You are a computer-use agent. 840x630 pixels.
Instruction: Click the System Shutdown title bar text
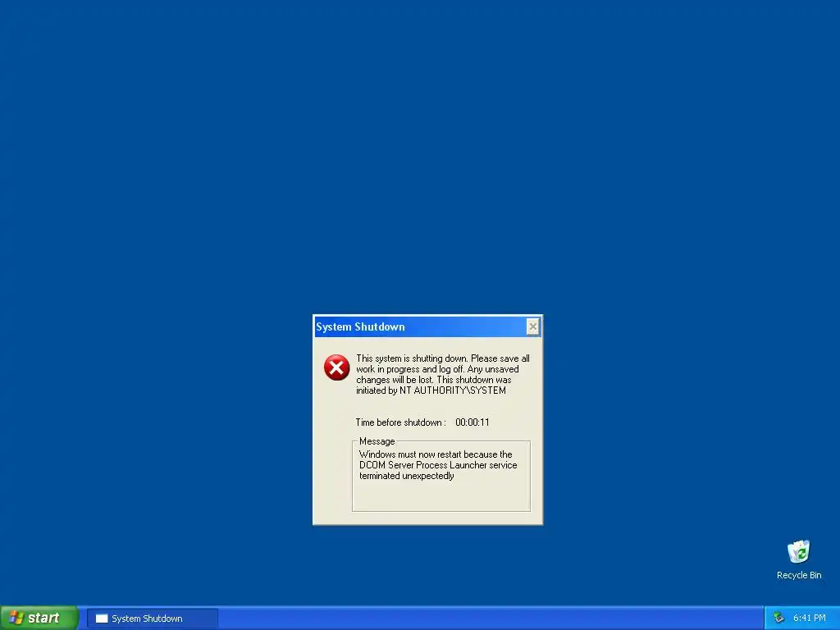pos(361,326)
